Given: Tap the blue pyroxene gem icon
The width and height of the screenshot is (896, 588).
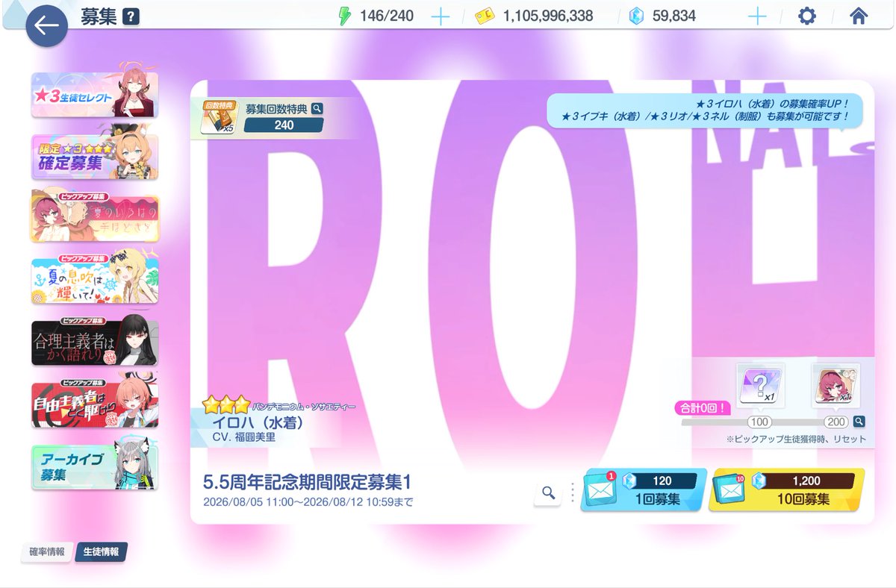Looking at the screenshot, I should [636, 16].
